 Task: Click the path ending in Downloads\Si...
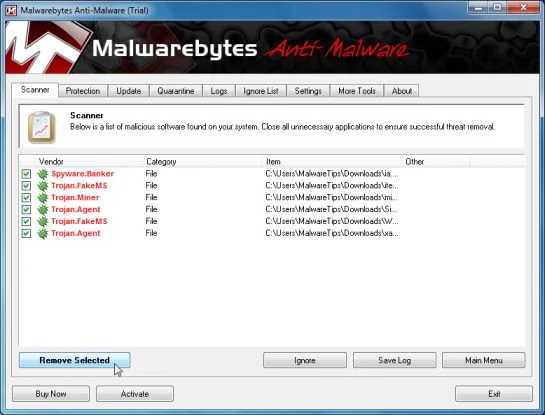(x=331, y=209)
